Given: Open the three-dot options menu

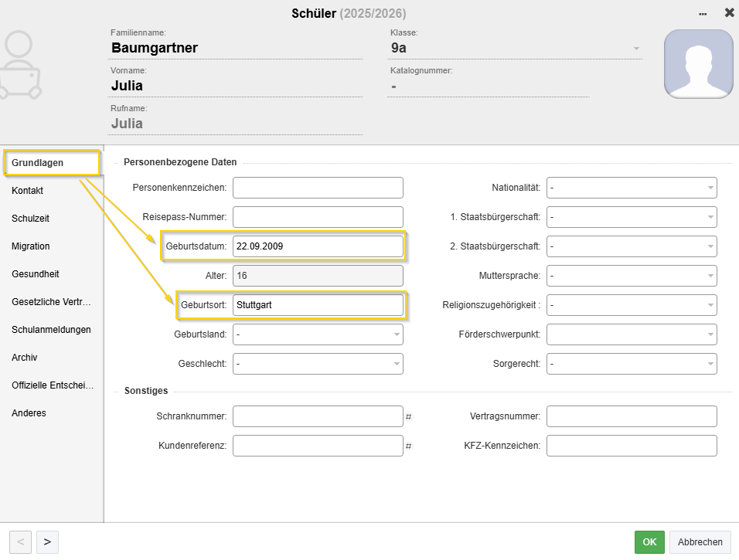Looking at the screenshot, I should (703, 14).
